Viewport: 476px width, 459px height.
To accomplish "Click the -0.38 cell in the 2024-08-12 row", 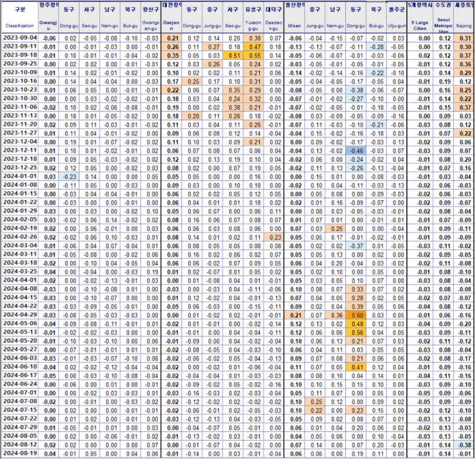I will tap(464, 445).
